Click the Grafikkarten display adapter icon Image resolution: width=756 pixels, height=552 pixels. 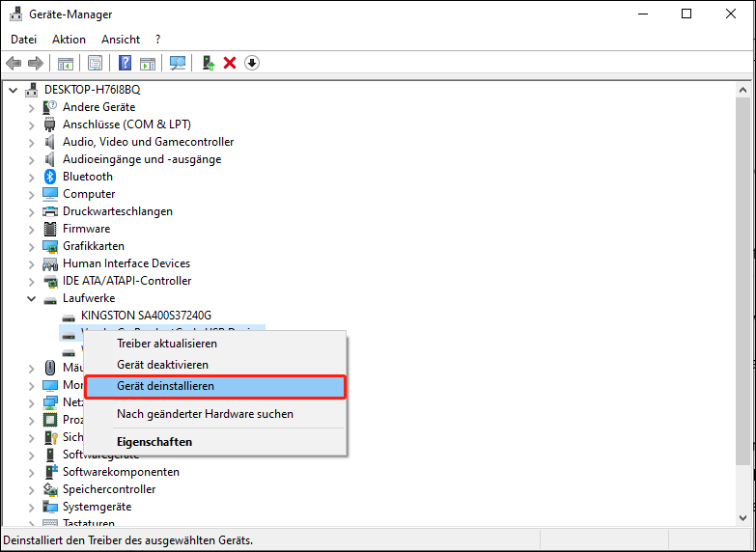pyautogui.click(x=50, y=246)
